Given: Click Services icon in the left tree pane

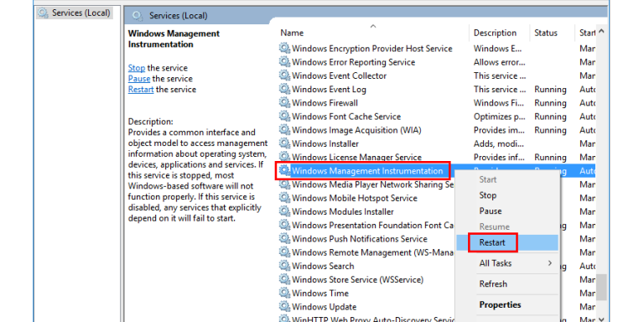Looking at the screenshot, I should pos(43,13).
